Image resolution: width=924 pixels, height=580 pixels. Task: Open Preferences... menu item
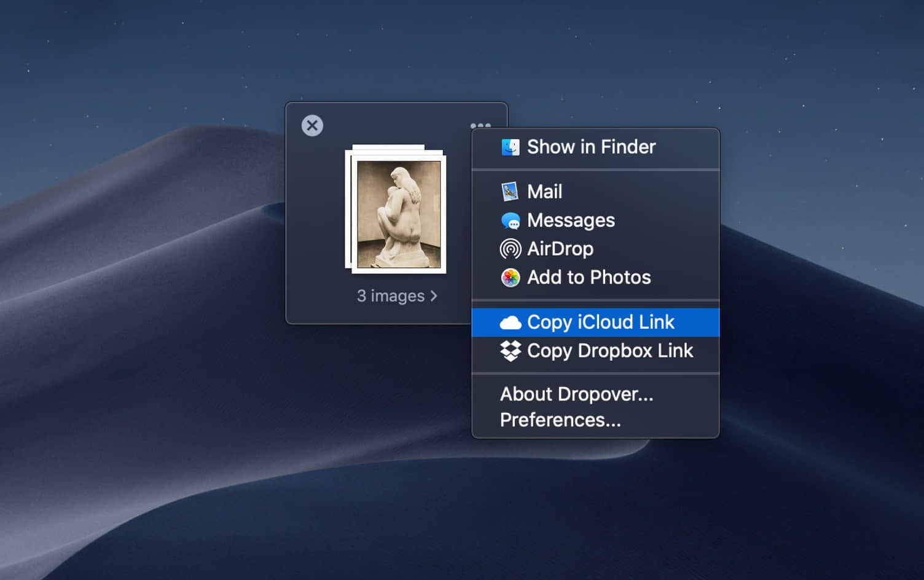[595, 420]
